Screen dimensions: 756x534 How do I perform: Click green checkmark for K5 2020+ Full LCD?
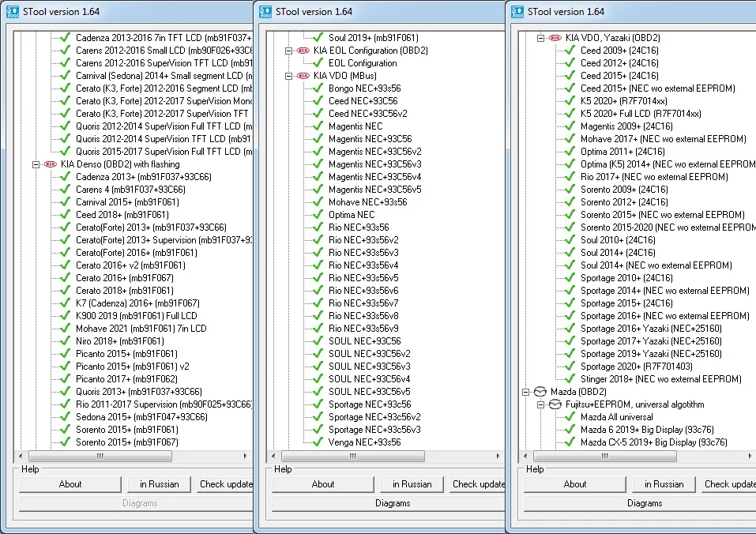coord(570,113)
